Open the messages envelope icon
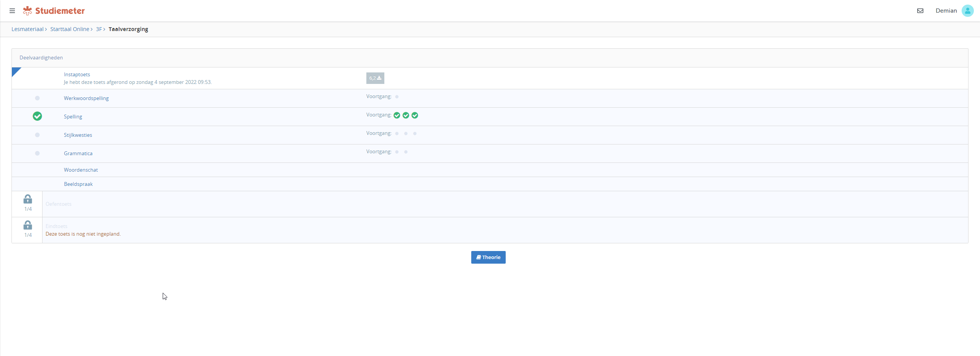This screenshot has width=980, height=356. pyautogui.click(x=920, y=11)
